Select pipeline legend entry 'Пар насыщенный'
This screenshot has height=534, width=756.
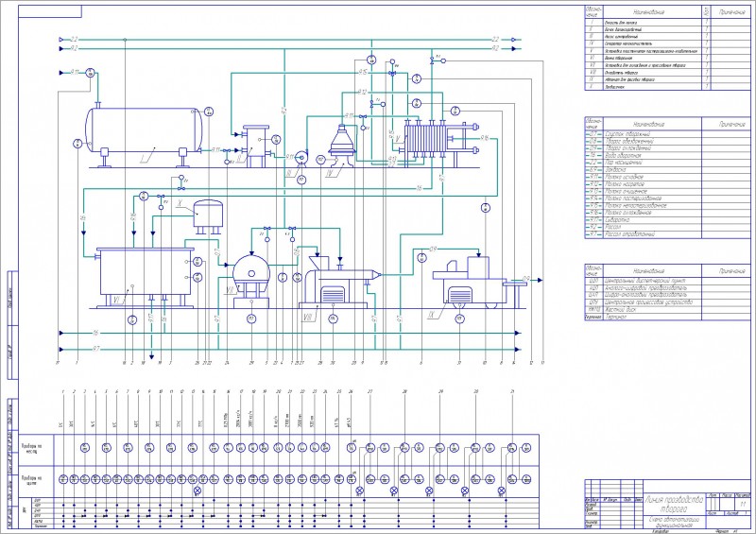[x=668, y=163]
